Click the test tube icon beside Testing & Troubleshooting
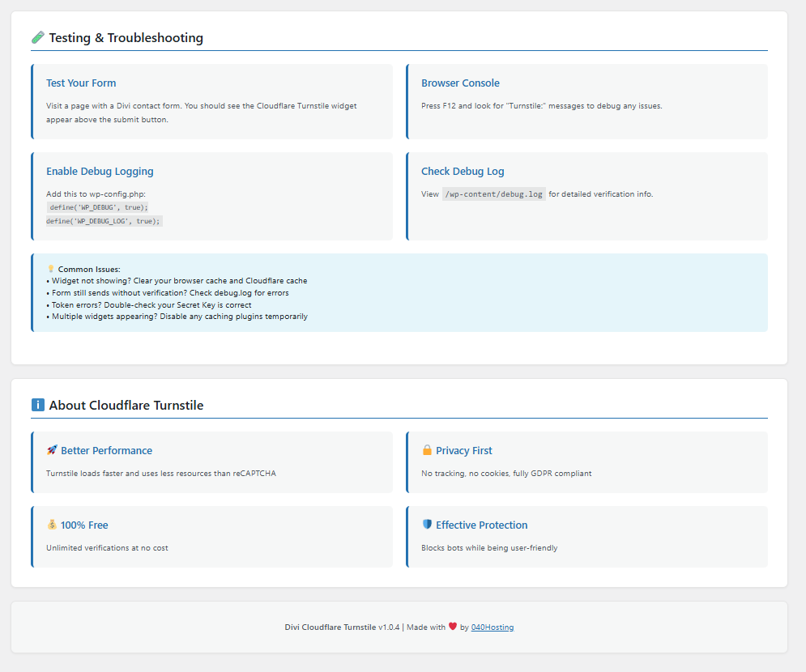Image resolution: width=806 pixels, height=672 pixels. click(37, 37)
